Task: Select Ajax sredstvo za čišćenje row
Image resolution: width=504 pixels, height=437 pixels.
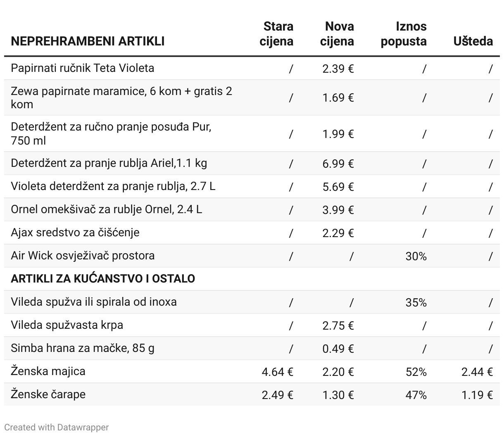Action: [x=75, y=233]
